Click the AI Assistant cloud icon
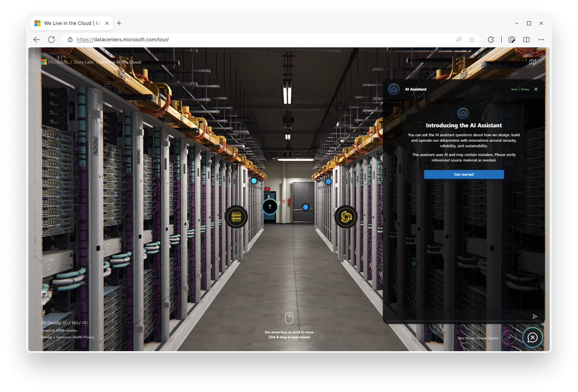This screenshot has height=392, width=578. 393,89
